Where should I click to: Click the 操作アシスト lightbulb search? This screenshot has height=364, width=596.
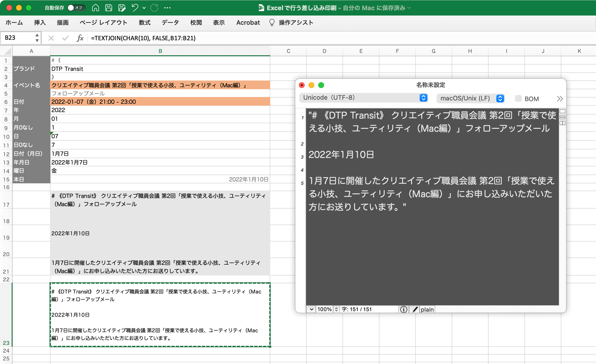[291, 23]
